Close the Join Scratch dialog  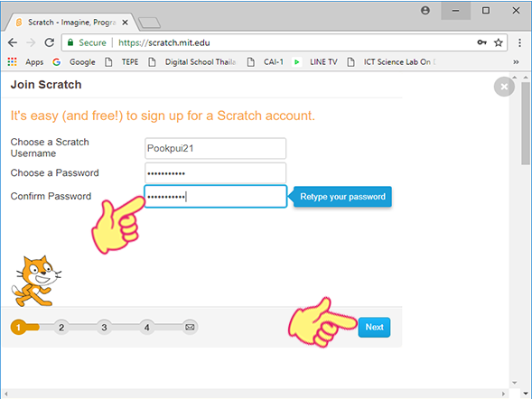click(504, 87)
